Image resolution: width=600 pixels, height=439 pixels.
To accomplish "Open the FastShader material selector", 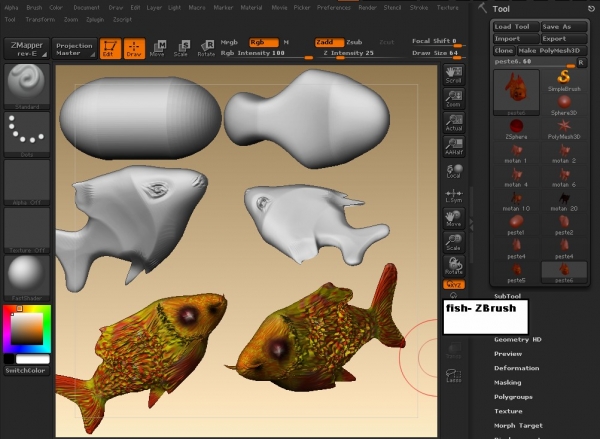I will pos(26,278).
